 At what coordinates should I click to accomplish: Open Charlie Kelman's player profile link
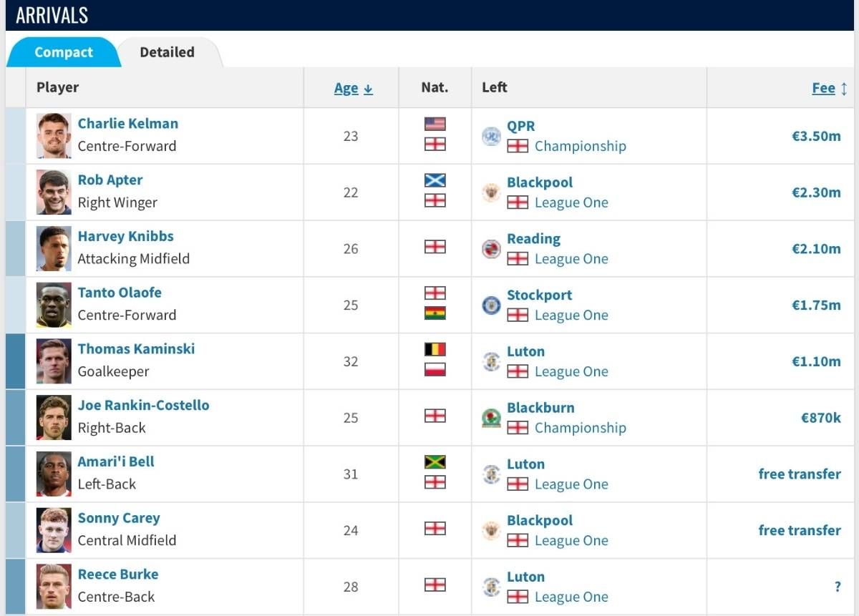coord(128,123)
